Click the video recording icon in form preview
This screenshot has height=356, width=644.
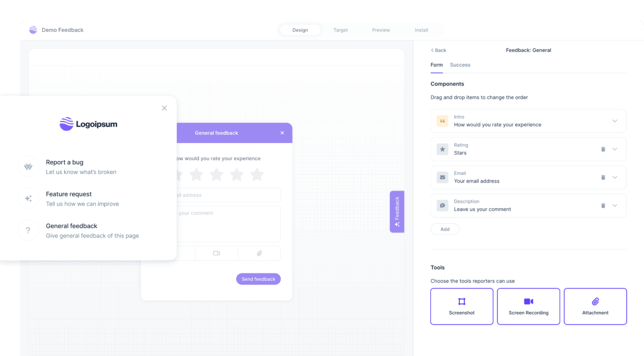217,253
